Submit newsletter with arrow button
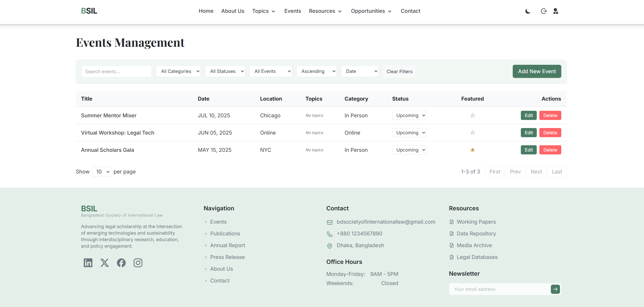644x307 pixels. tap(555, 289)
